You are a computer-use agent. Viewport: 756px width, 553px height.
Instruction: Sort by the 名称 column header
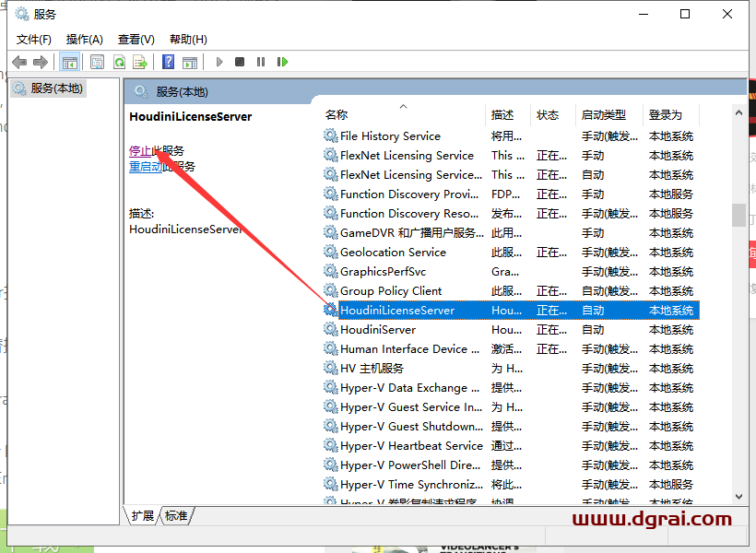[403, 114]
